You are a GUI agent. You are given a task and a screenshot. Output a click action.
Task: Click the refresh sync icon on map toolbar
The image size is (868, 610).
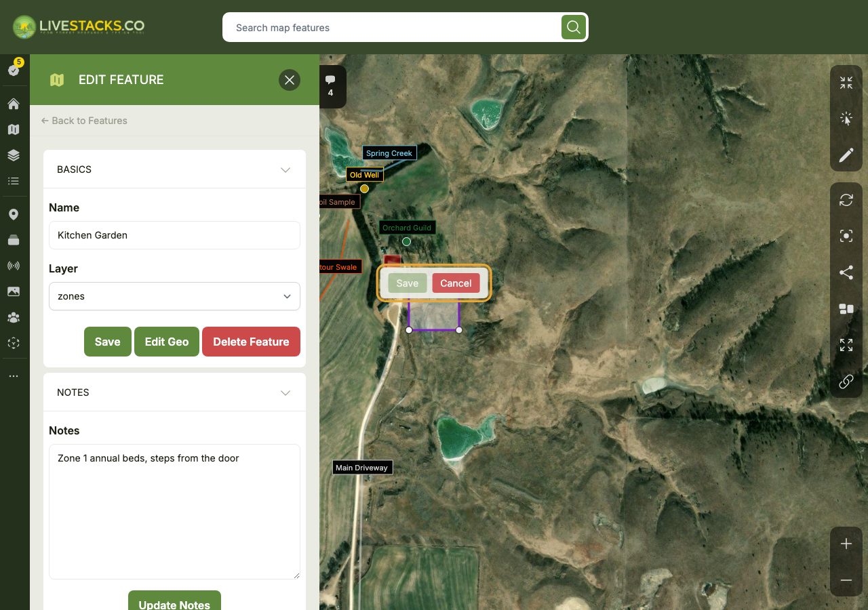846,200
